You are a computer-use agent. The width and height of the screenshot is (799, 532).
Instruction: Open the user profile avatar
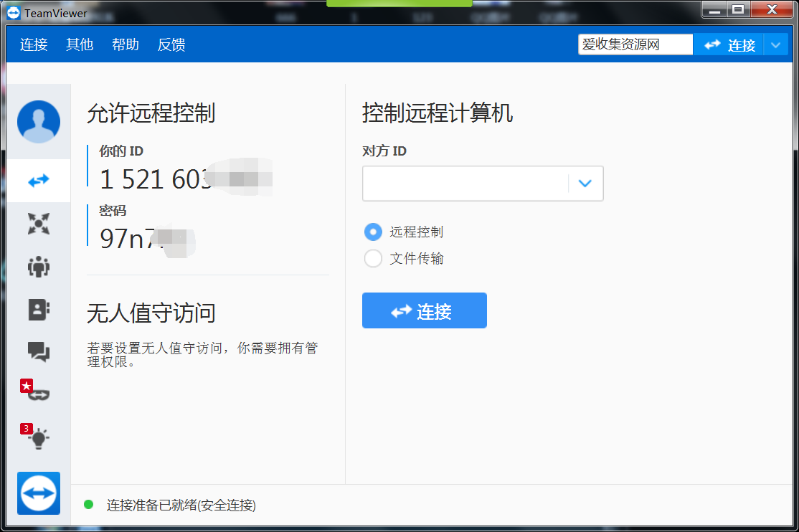click(x=39, y=122)
